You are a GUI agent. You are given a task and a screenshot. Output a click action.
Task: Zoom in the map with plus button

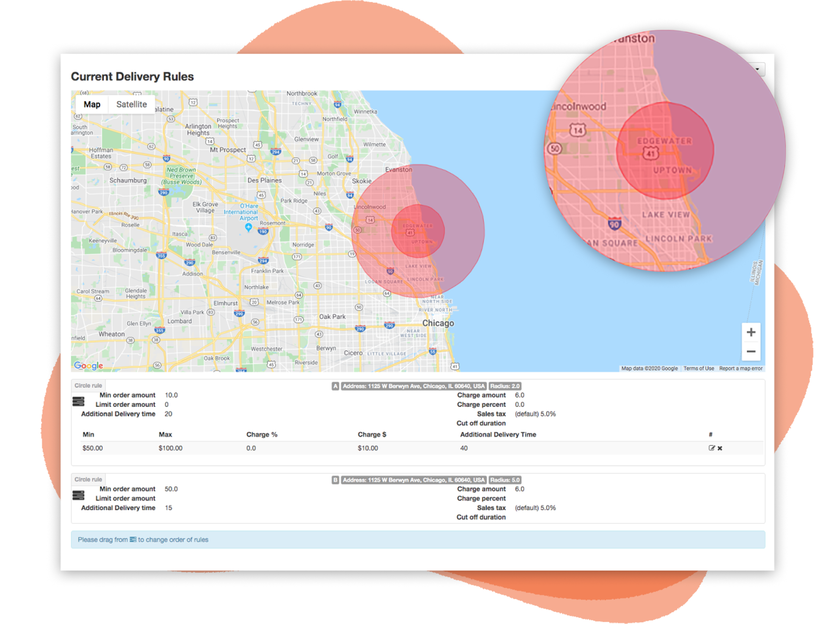click(x=751, y=332)
